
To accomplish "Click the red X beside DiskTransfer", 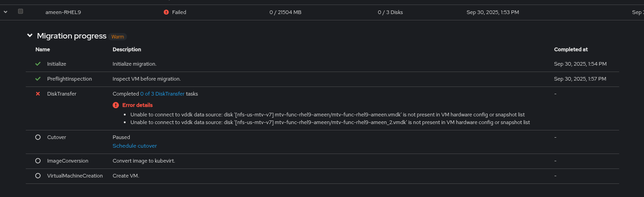I will [38, 94].
